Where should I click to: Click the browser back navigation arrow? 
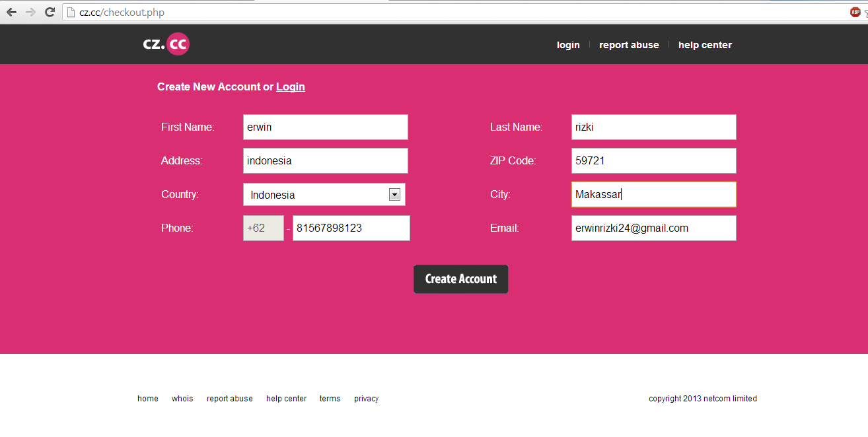click(11, 11)
